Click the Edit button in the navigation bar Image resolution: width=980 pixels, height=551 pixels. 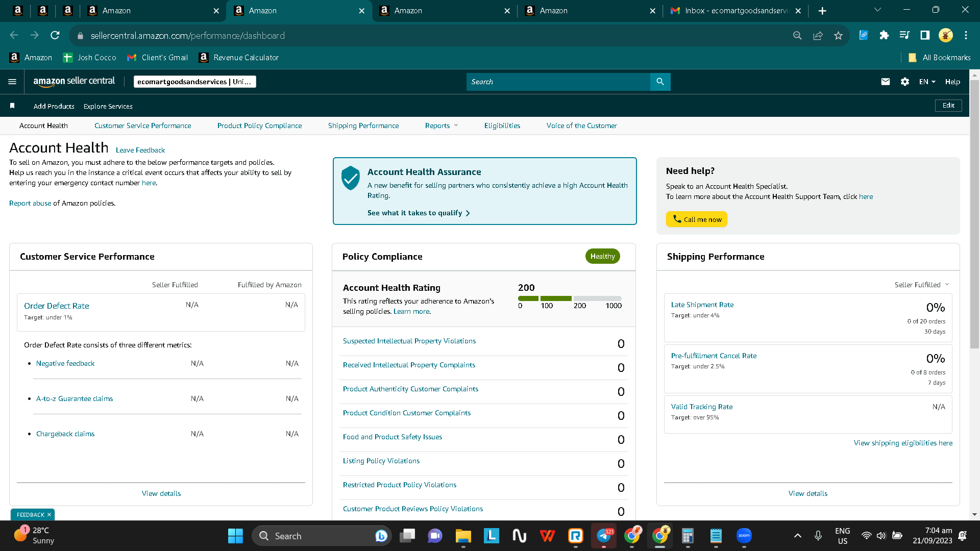click(948, 106)
